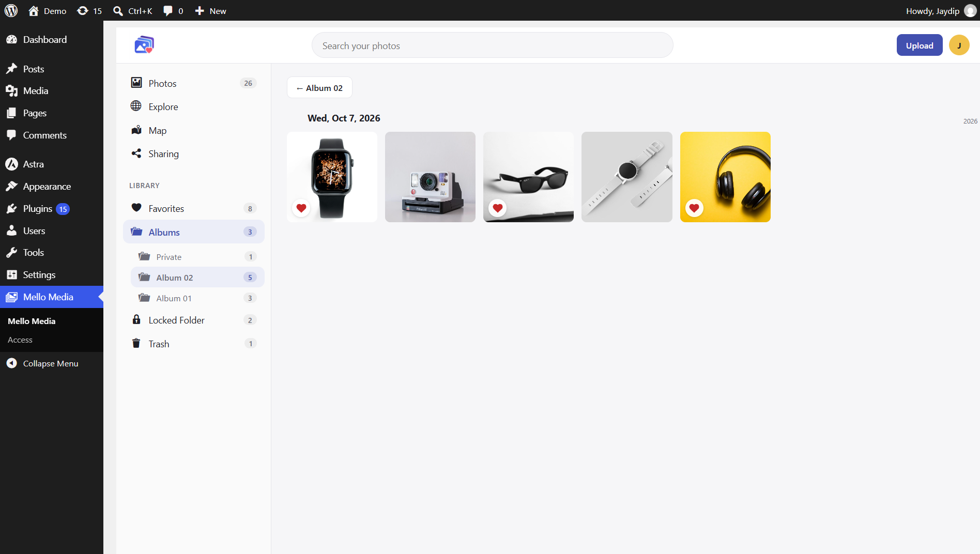This screenshot has width=980, height=554.
Task: Open comments bubble in admin bar
Action: coord(173,10)
